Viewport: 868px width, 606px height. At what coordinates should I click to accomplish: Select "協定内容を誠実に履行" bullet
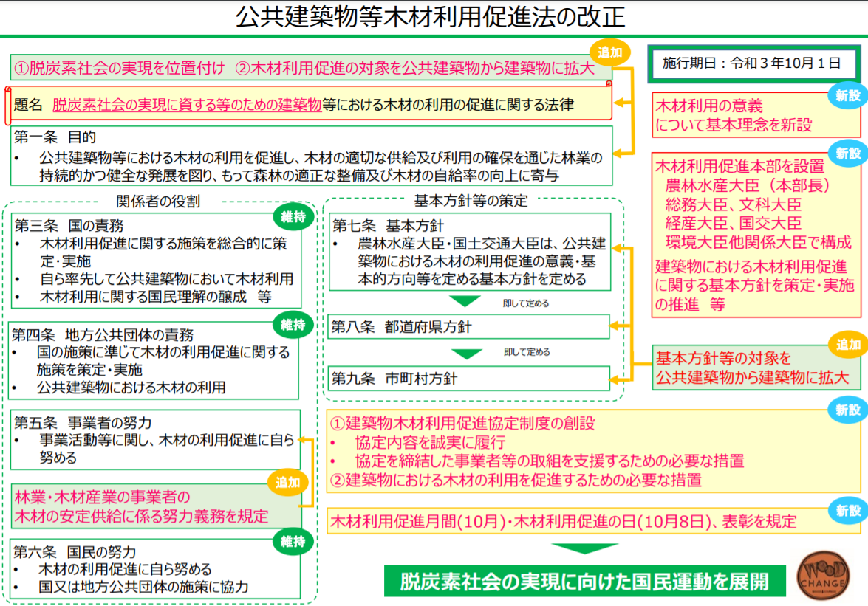[x=430, y=442]
